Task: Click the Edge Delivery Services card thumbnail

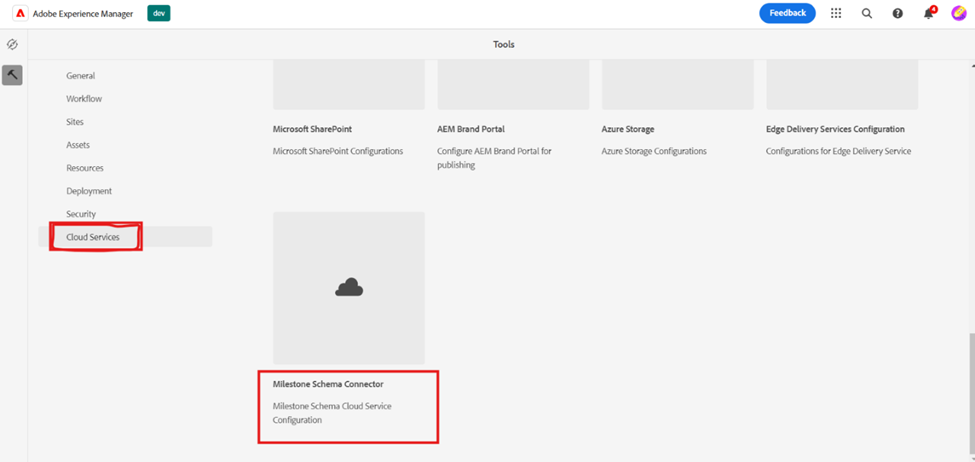Action: pos(842,85)
